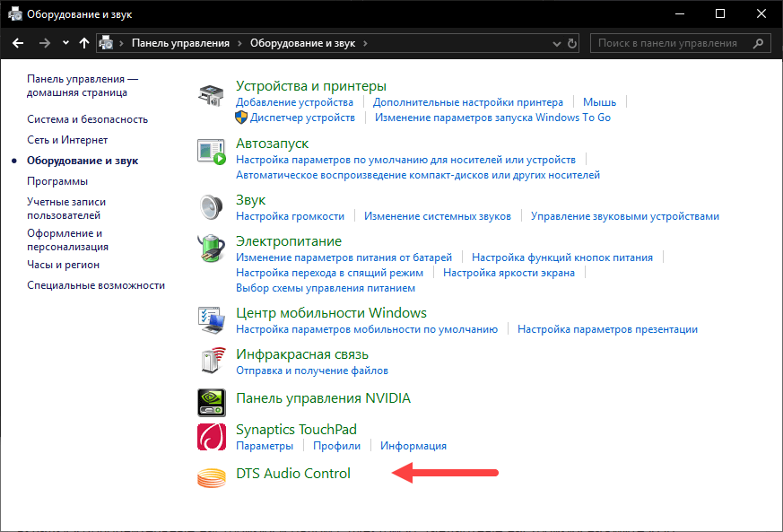783x532 pixels.
Task: Open the Инфракрасная связь icon
Action: (x=213, y=360)
